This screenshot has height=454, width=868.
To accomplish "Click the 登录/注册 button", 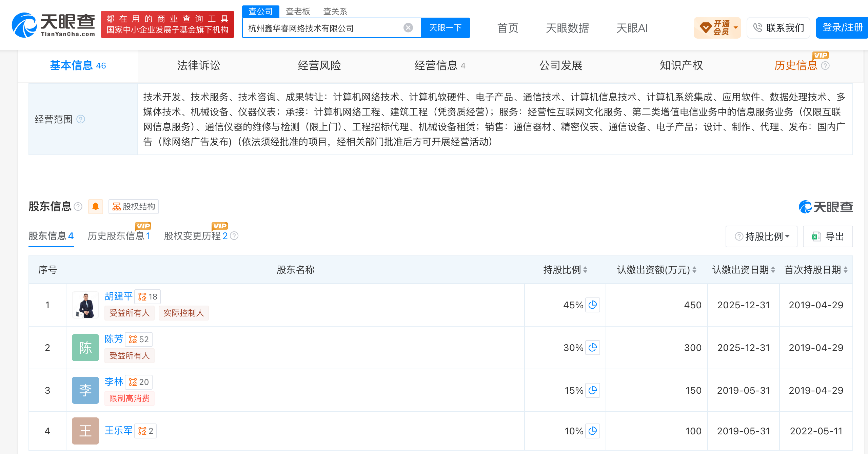I will coord(842,28).
